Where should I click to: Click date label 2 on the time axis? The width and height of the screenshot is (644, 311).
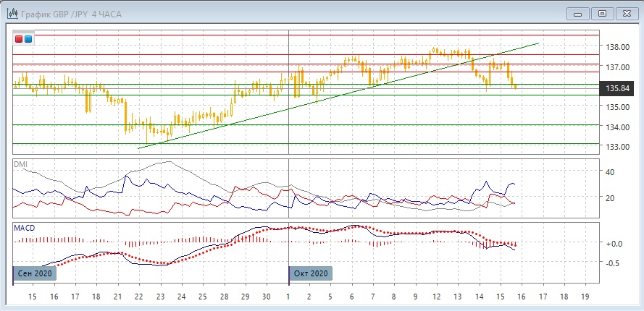(309, 297)
